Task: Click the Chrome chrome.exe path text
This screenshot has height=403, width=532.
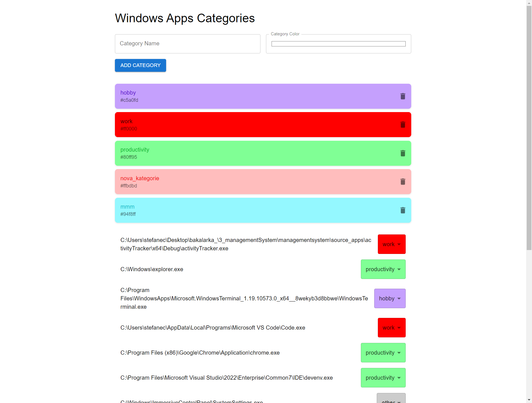Action: [200, 353]
